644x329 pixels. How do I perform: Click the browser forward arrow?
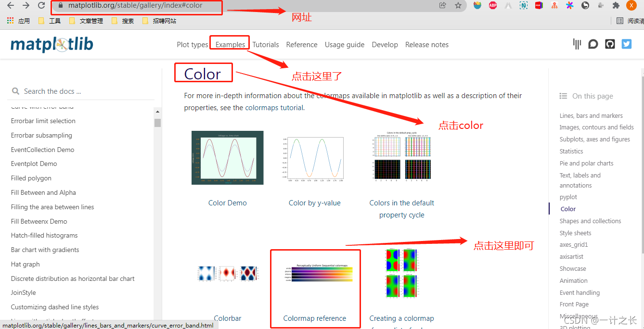click(x=26, y=6)
